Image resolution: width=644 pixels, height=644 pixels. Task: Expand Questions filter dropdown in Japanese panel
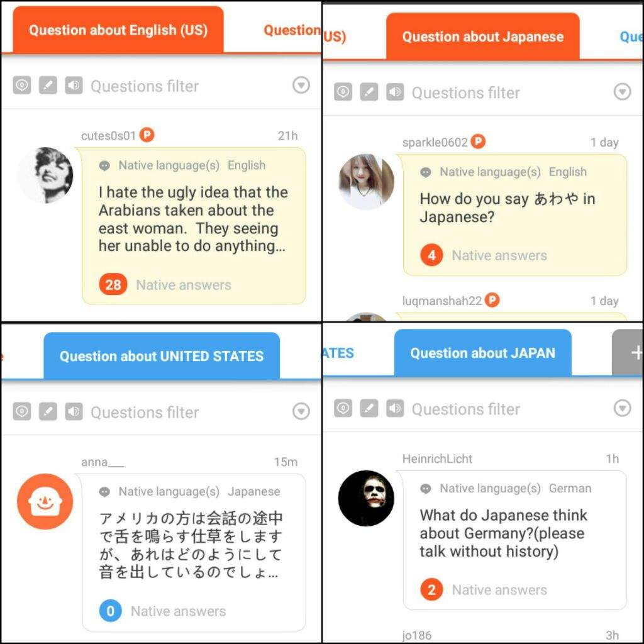click(x=622, y=92)
